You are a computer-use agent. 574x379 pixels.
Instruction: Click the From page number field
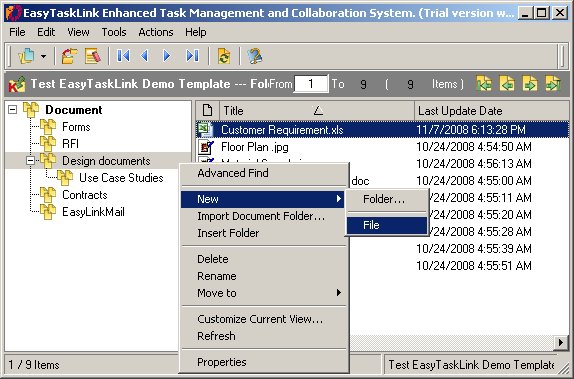click(x=311, y=84)
